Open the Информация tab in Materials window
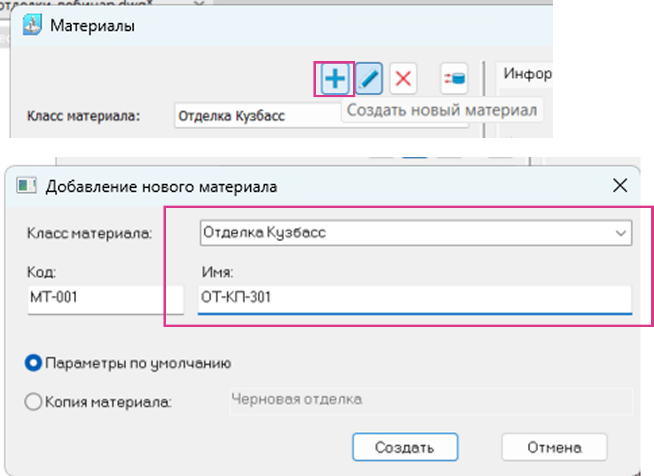The height and width of the screenshot is (476, 654). (x=526, y=73)
